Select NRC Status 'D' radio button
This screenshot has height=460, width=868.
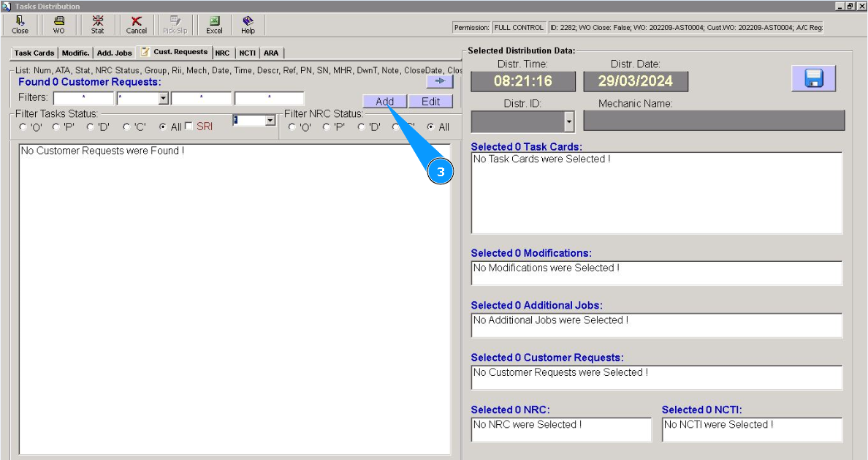(362, 127)
